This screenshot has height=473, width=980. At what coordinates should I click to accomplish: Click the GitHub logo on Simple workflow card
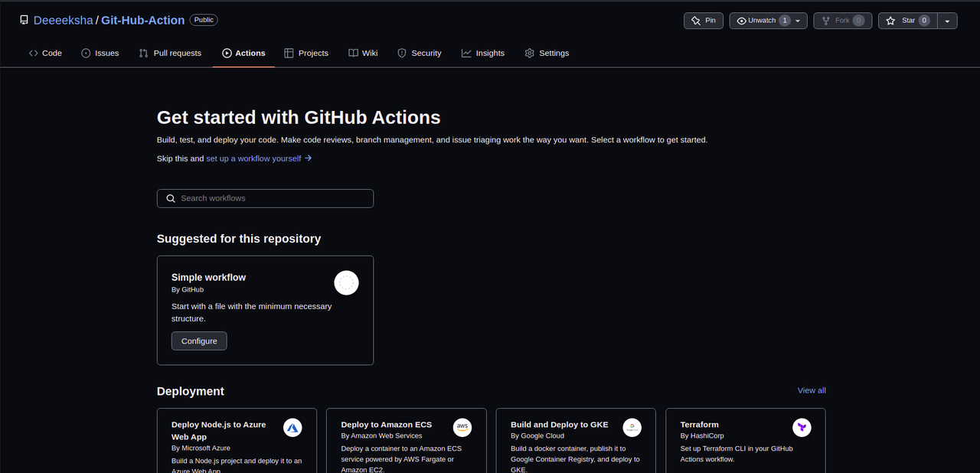[346, 282]
